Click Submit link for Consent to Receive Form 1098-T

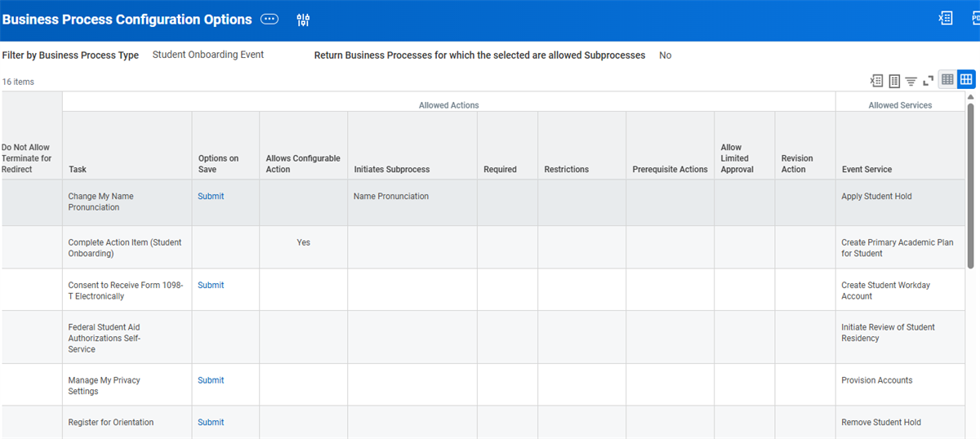tap(211, 286)
